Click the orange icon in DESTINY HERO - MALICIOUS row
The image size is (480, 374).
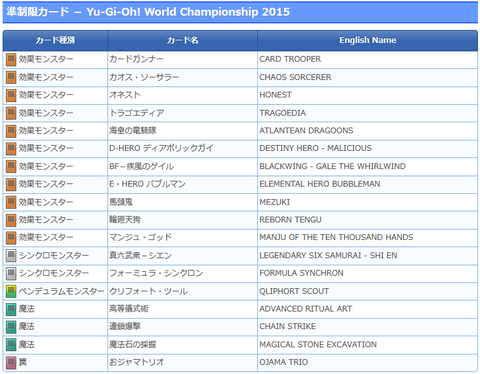[11, 149]
